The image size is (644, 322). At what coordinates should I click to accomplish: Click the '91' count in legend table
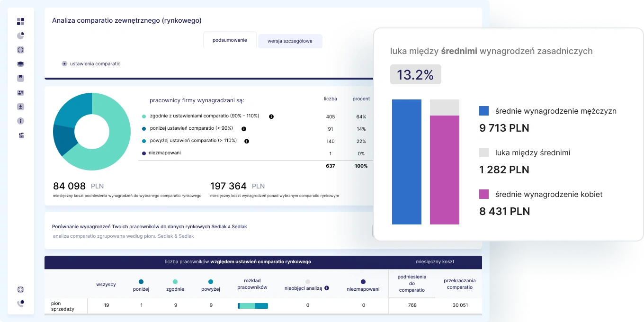(x=331, y=129)
